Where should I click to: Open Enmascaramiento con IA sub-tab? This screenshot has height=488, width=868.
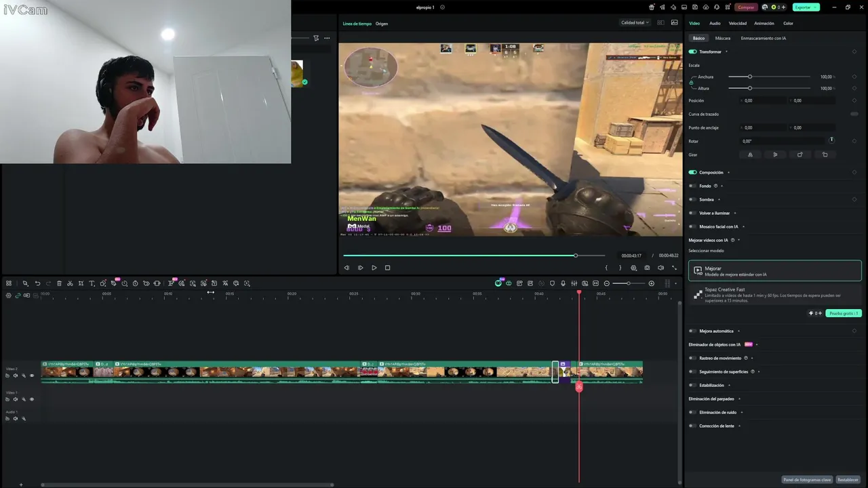764,38
